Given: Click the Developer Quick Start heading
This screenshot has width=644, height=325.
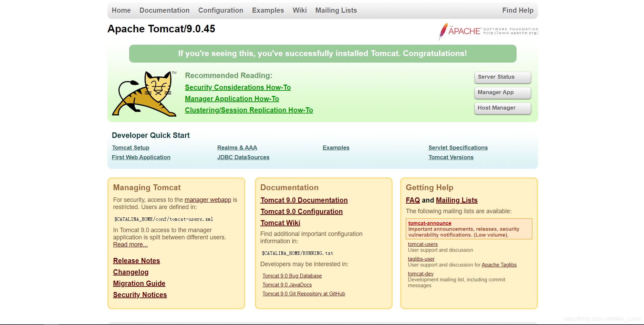Looking at the screenshot, I should pyautogui.click(x=150, y=136).
